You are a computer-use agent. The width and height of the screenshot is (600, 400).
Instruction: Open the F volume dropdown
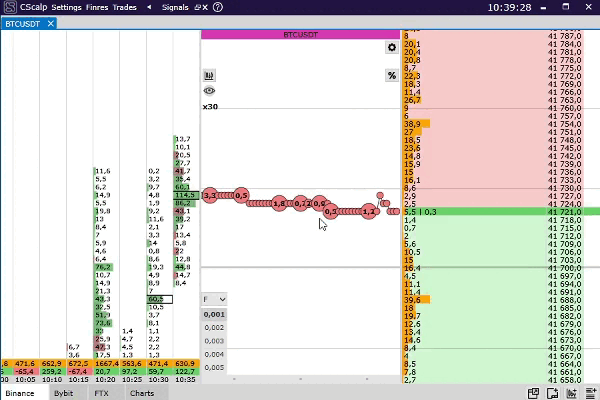coord(214,299)
